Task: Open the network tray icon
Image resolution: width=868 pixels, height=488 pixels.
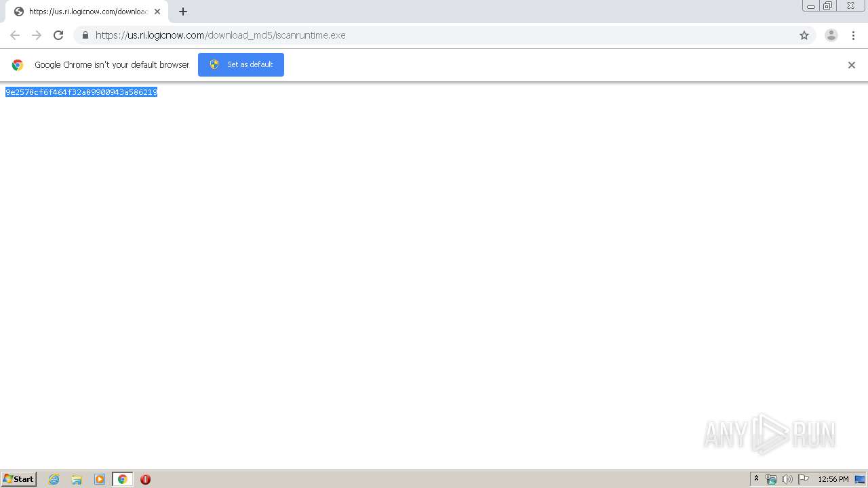Action: (x=771, y=479)
